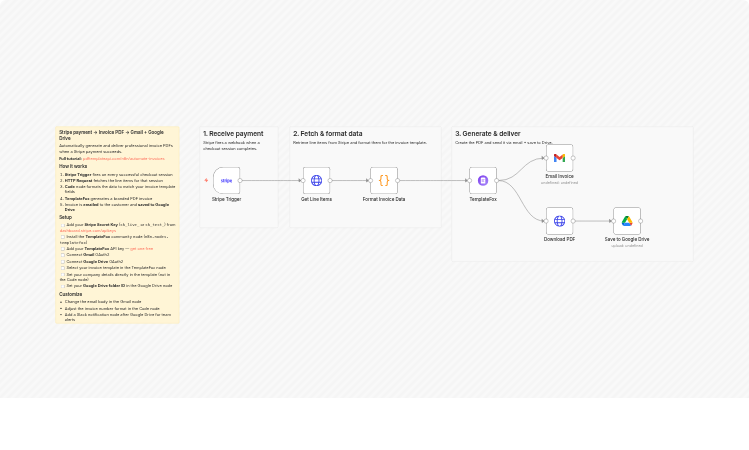749x450 pixels.
Task: Click Save to Google Drive's output connector
Action: click(x=641, y=221)
